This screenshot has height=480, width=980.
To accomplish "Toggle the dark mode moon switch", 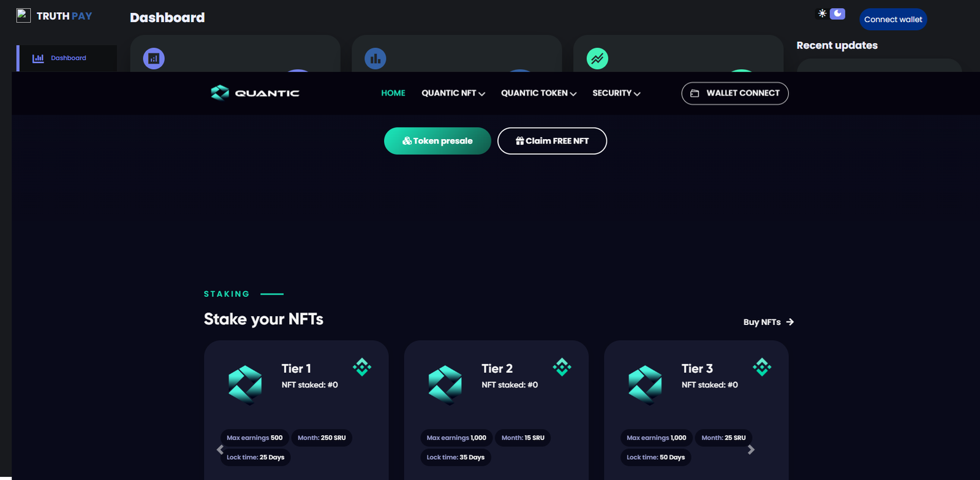I will [x=837, y=13].
